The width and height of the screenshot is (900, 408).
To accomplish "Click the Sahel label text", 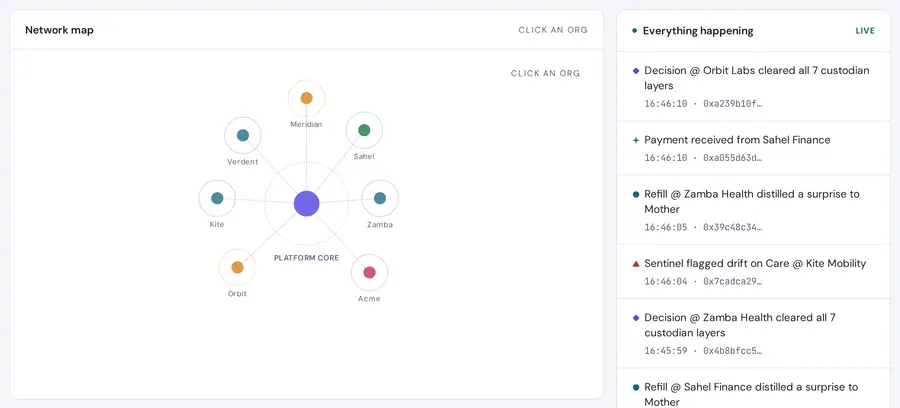I will (x=364, y=157).
